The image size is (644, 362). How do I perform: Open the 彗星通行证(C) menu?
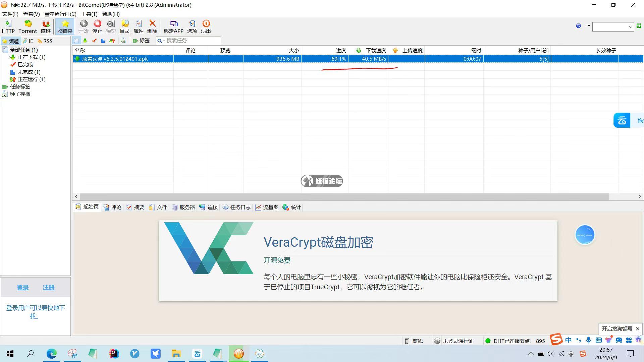click(x=60, y=14)
